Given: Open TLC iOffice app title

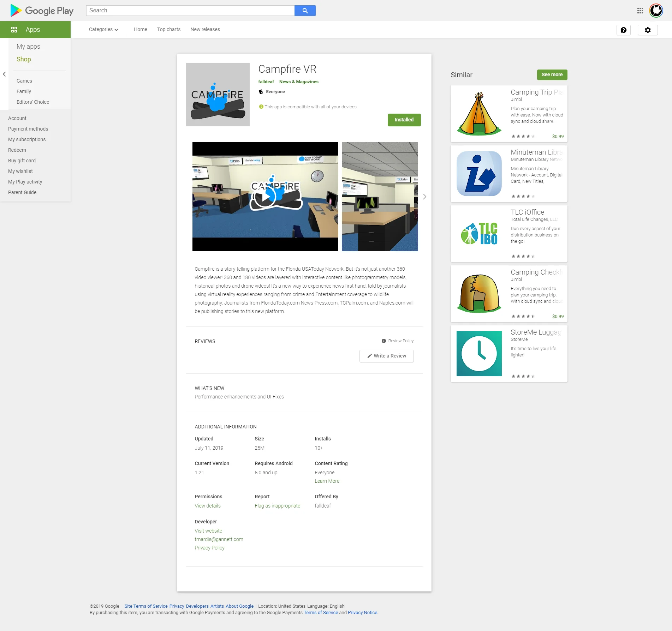Looking at the screenshot, I should (527, 212).
